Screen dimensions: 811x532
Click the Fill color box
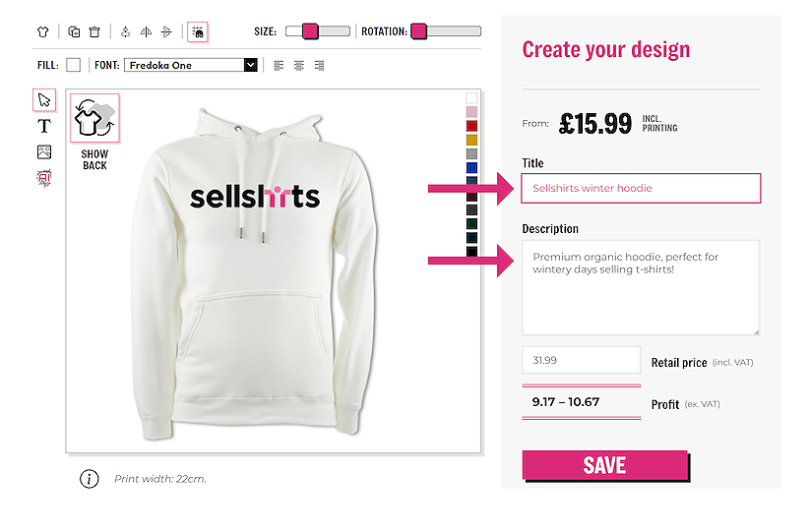tap(74, 65)
